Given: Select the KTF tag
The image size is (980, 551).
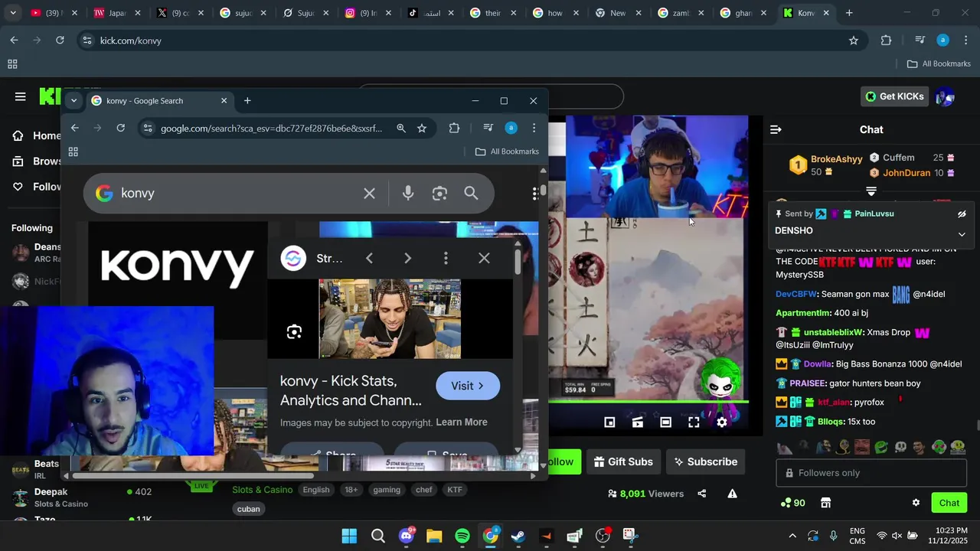Looking at the screenshot, I should (x=455, y=490).
